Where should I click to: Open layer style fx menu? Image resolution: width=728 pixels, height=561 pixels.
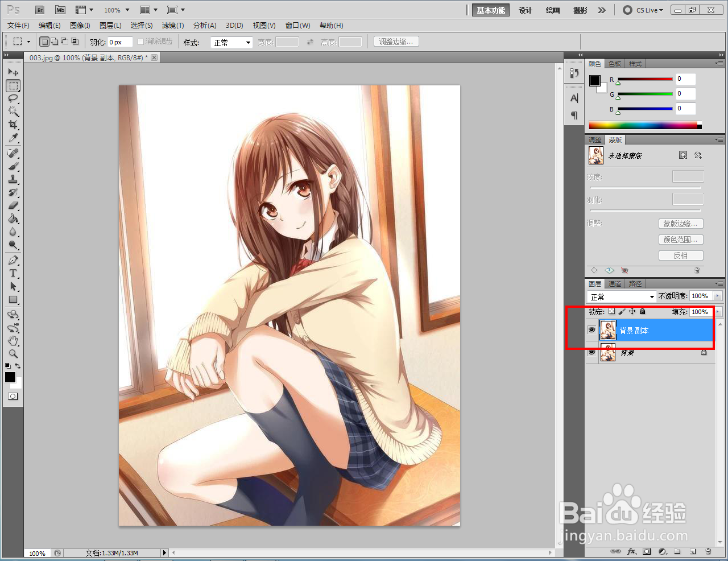coord(631,551)
